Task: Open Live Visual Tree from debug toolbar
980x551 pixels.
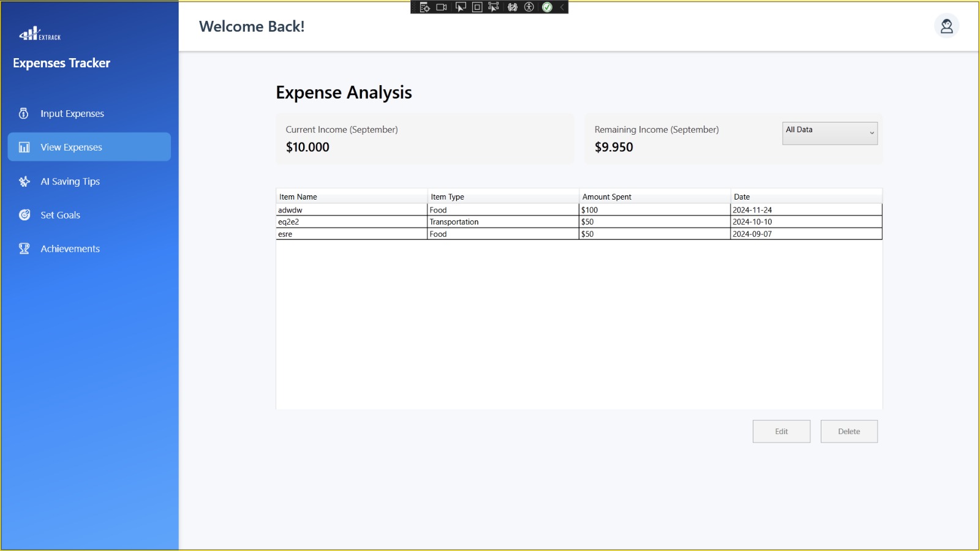Action: tap(424, 7)
